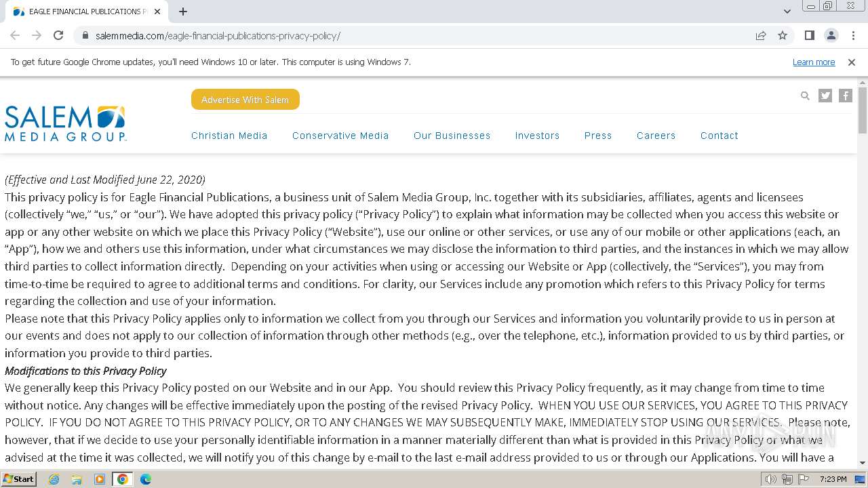
Task: Visit Salem's Twitter page icon
Action: click(x=825, y=96)
